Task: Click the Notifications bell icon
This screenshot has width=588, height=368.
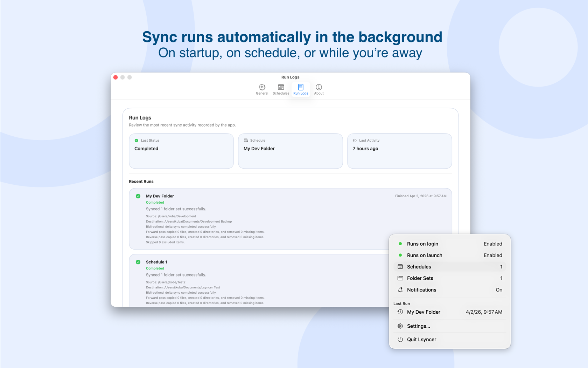Action: [x=400, y=290]
